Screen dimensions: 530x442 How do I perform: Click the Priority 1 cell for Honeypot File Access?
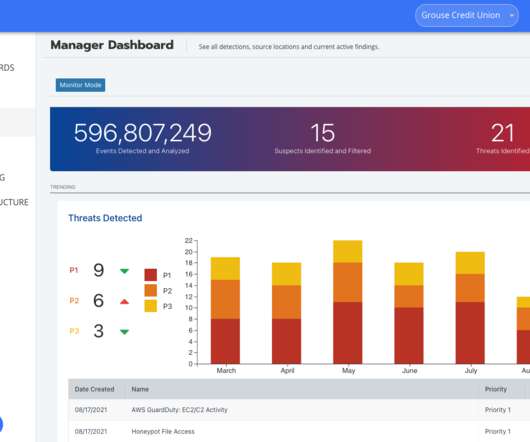click(x=498, y=432)
